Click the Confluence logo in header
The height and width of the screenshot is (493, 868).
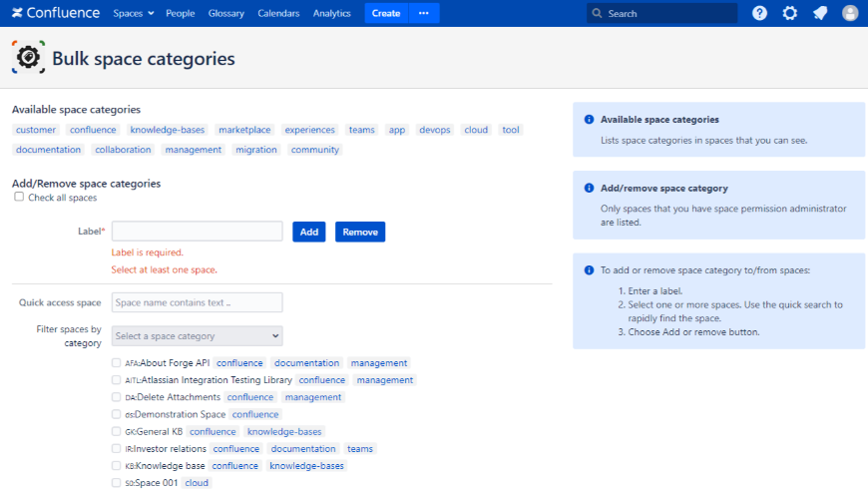(55, 13)
